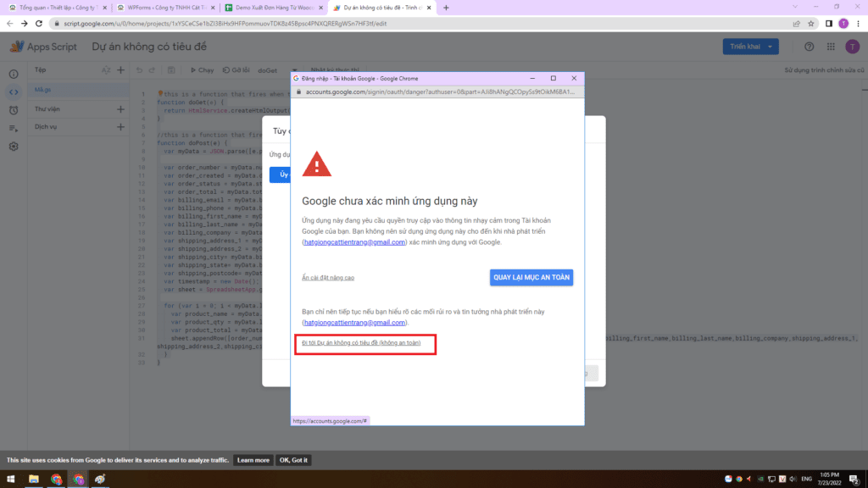Open the Windows notification center icon
Viewport: 868px width, 488px height.
[854, 480]
